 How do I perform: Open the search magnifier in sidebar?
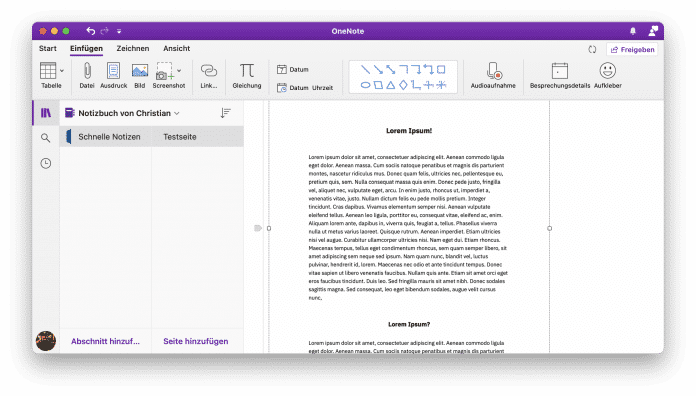tap(45, 138)
